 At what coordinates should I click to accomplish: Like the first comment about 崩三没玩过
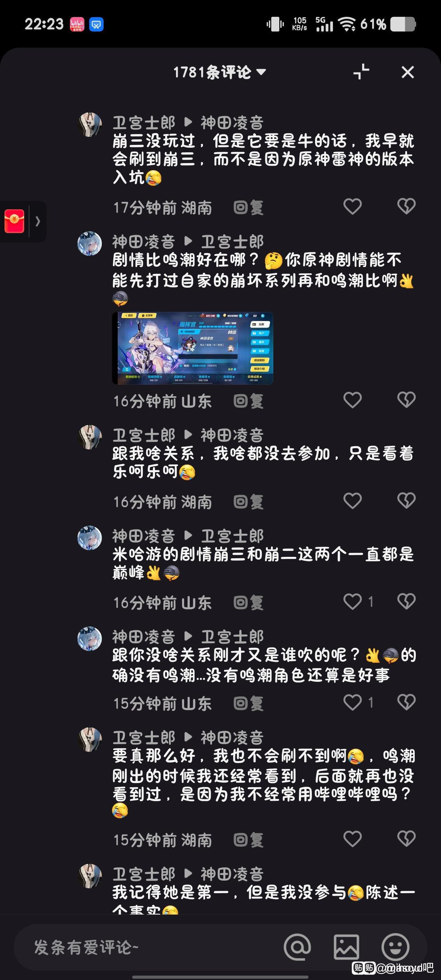pos(353,206)
